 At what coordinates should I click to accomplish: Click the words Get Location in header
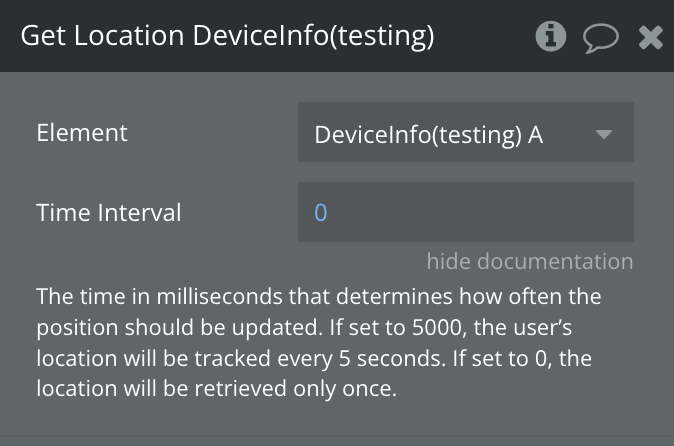102,37
